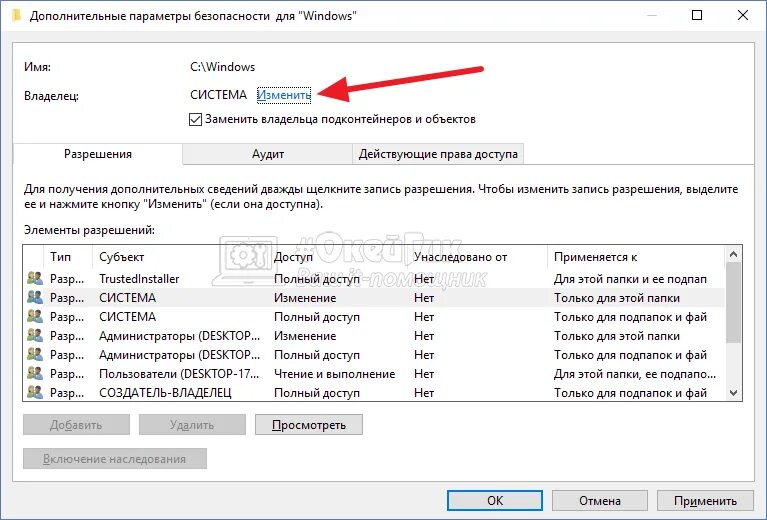The image size is (767, 520).
Task: Maximize the security settings window
Action: [x=697, y=15]
